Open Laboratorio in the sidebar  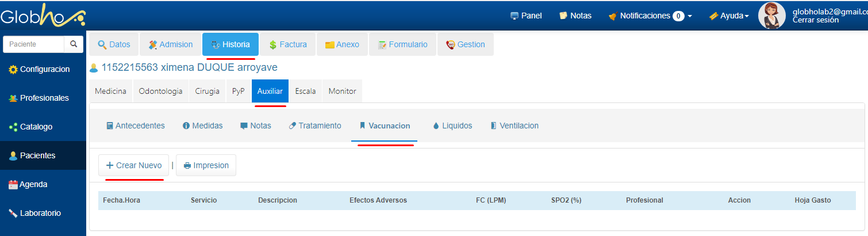pyautogui.click(x=34, y=213)
